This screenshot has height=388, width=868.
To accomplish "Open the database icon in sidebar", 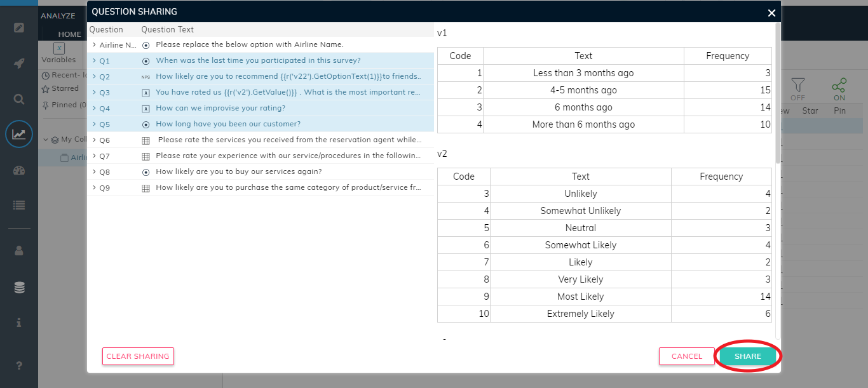I will click(x=19, y=288).
